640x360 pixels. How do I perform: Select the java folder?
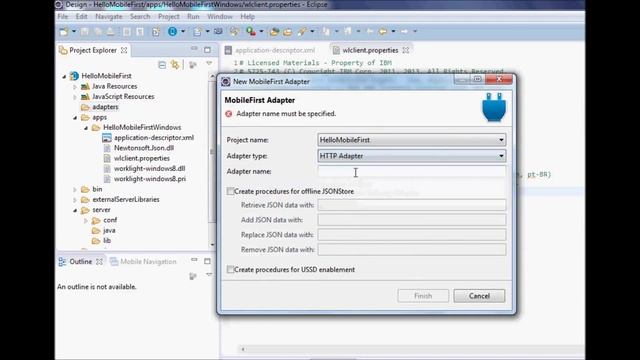[x=109, y=230]
